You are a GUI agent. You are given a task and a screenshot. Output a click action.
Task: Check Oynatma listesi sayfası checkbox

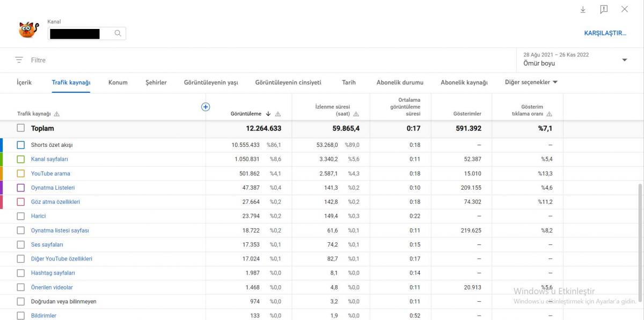[x=20, y=230]
